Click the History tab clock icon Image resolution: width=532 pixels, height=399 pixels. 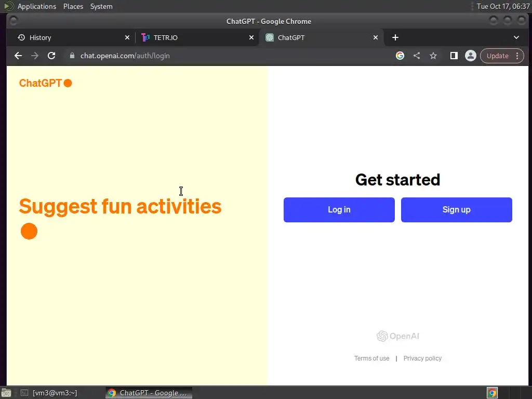pos(21,37)
